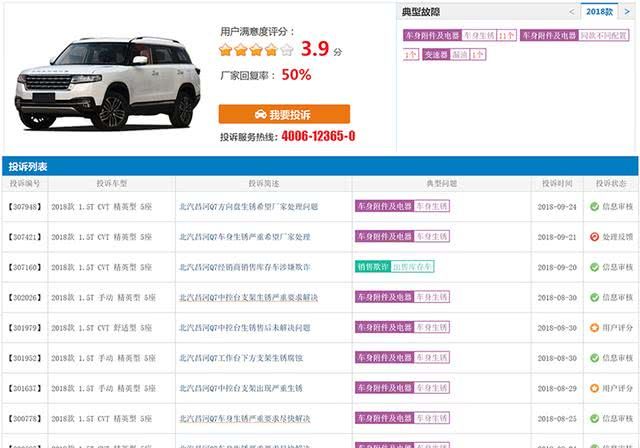Click the 车身附件及电器 tag in row 302026
Image resolution: width=640 pixels, height=448 pixels.
click(x=384, y=297)
